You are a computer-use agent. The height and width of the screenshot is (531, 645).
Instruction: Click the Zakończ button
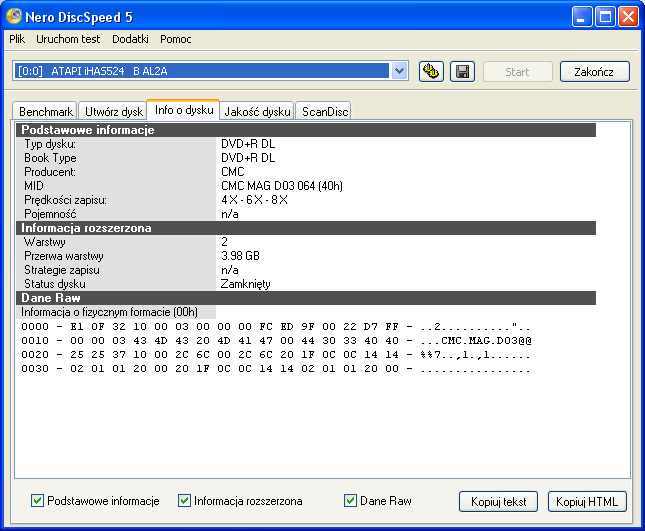tap(594, 72)
